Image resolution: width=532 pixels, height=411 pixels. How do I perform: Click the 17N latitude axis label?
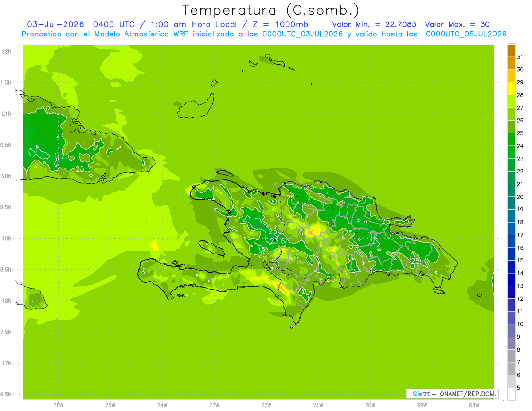tap(7, 363)
